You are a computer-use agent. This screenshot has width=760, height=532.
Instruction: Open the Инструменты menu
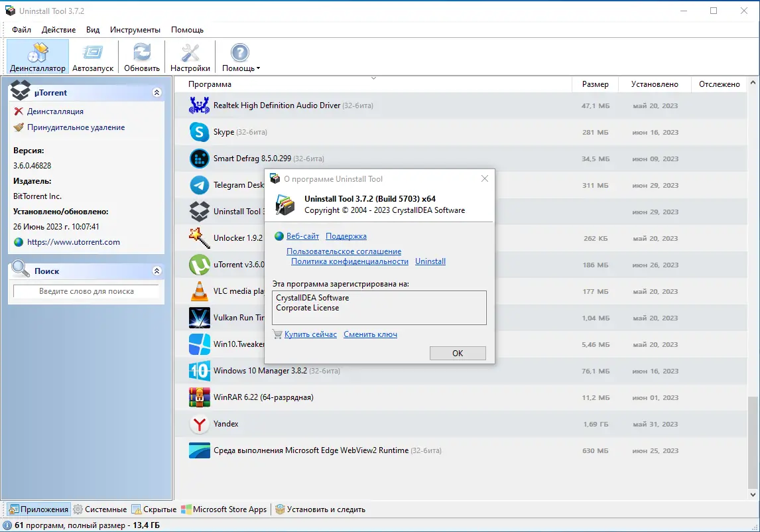[135, 30]
